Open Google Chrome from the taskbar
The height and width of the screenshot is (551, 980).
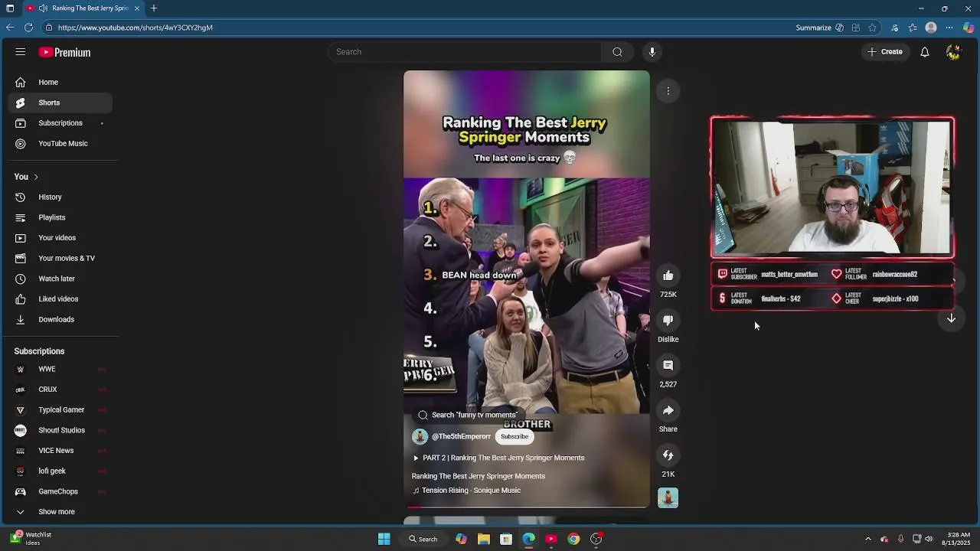click(x=573, y=539)
